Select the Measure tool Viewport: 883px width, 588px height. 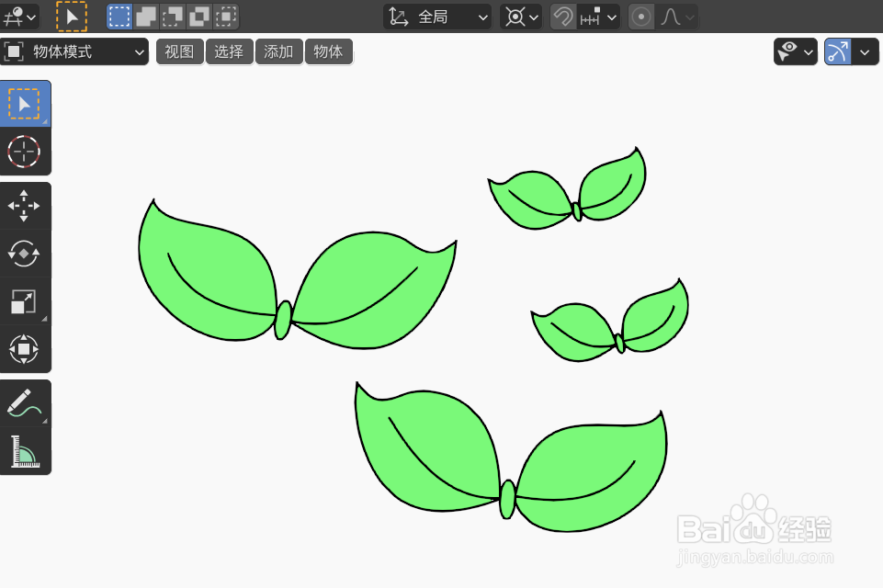coord(26,449)
